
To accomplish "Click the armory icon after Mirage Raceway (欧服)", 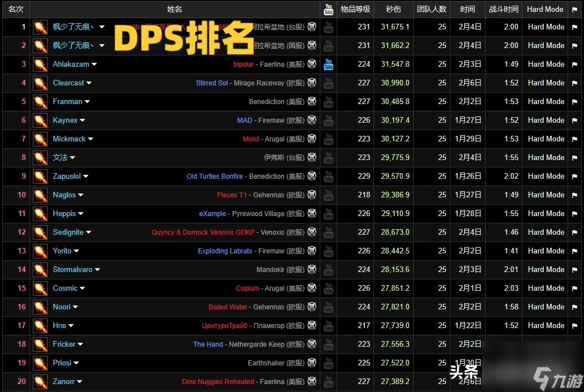I will (312, 83).
